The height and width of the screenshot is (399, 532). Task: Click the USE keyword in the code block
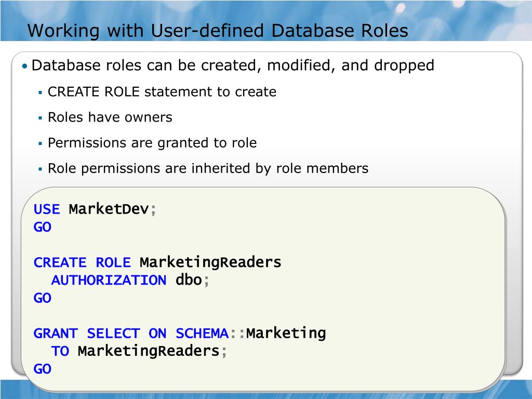tap(47, 209)
